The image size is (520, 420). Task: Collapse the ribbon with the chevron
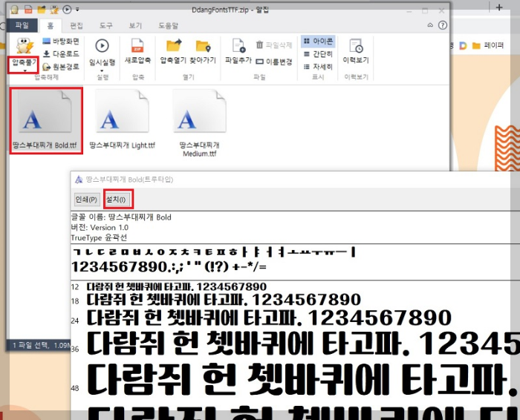pos(430,25)
